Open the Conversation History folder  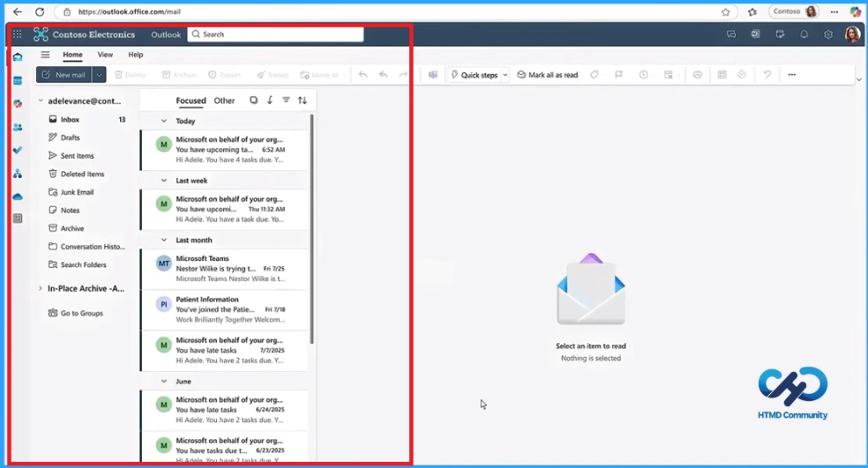coord(87,247)
